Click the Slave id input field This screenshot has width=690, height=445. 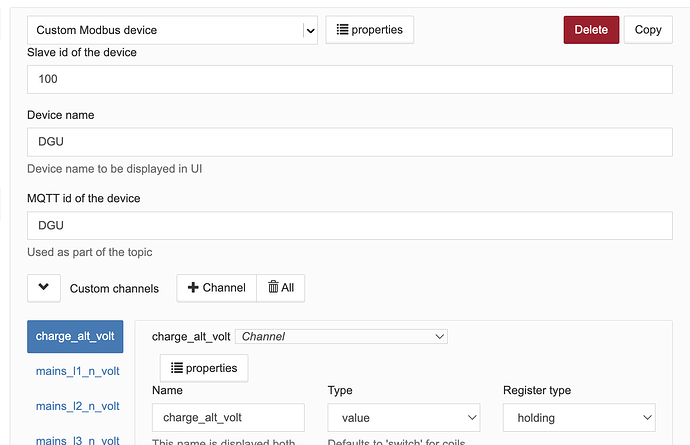coord(349,78)
